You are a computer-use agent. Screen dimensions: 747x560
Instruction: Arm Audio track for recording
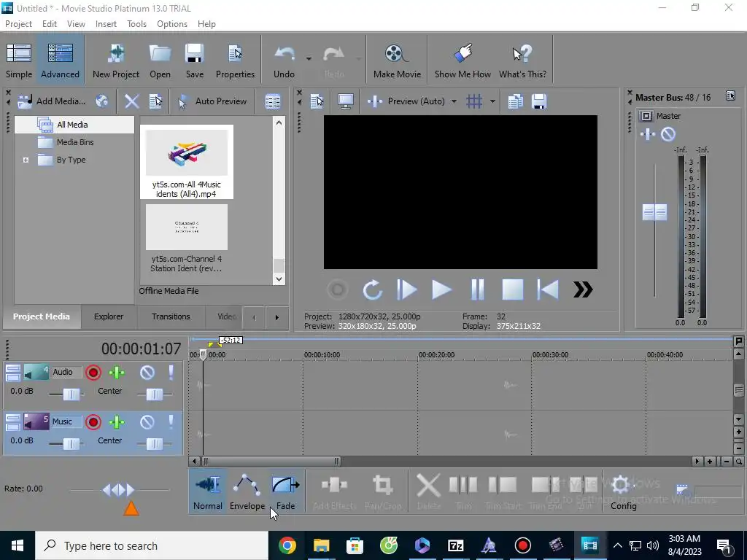pos(93,373)
